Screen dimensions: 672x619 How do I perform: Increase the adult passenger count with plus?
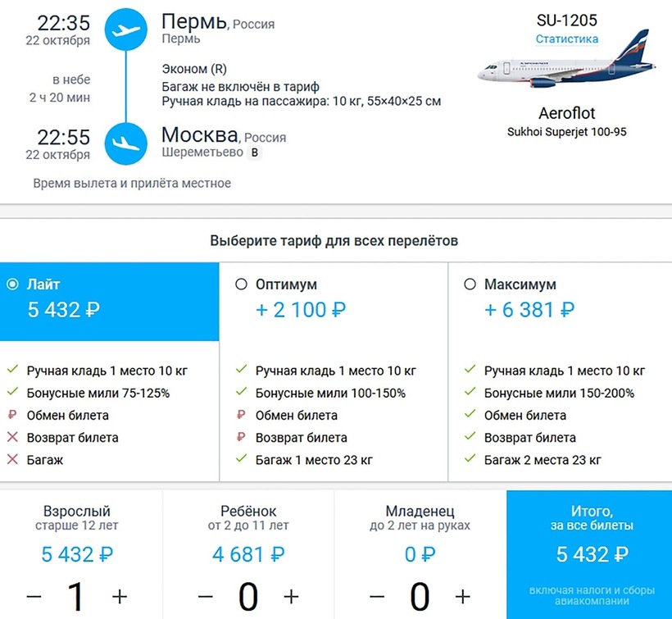pyautogui.click(x=120, y=596)
